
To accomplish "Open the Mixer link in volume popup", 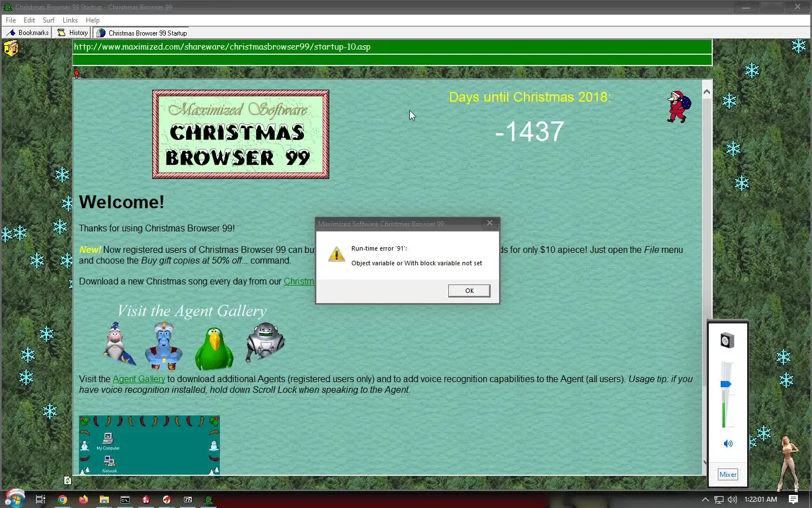I will [728, 475].
